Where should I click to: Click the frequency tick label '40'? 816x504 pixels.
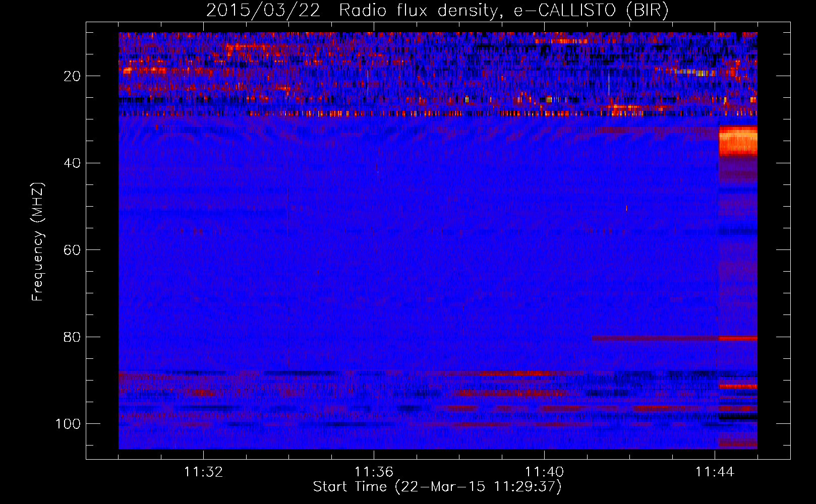tap(73, 163)
